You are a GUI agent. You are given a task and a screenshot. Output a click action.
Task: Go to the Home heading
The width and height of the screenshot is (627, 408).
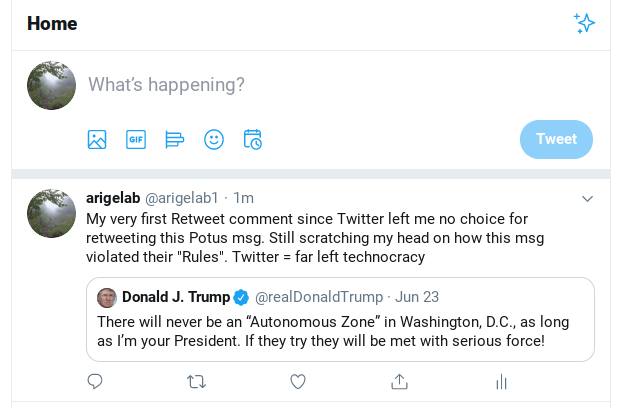[x=52, y=24]
